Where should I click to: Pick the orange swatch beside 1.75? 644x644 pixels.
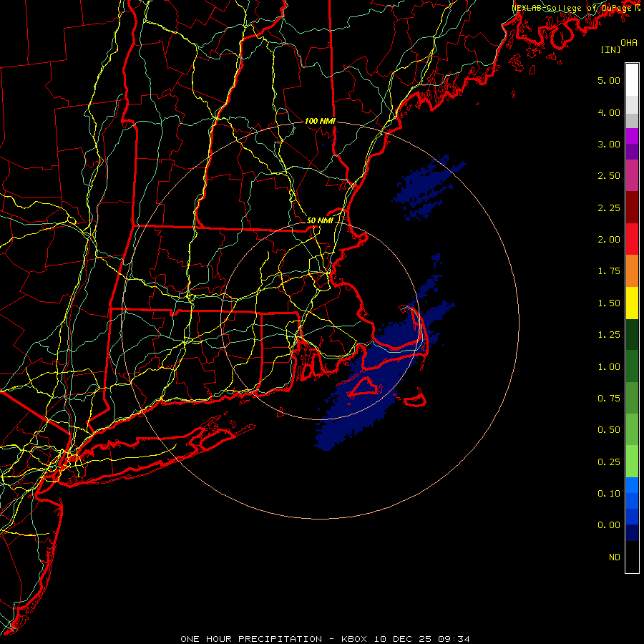(632, 271)
